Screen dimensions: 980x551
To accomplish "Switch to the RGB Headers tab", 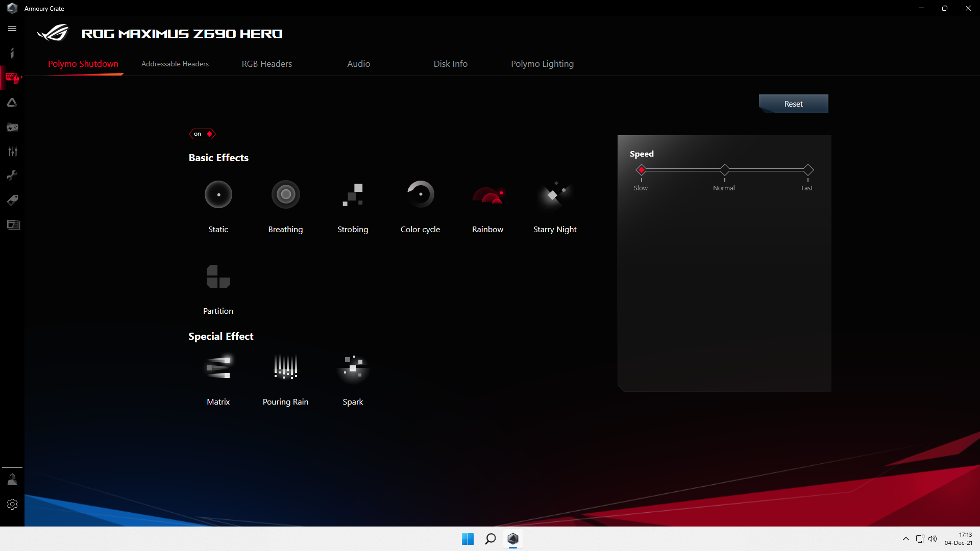I will (267, 64).
